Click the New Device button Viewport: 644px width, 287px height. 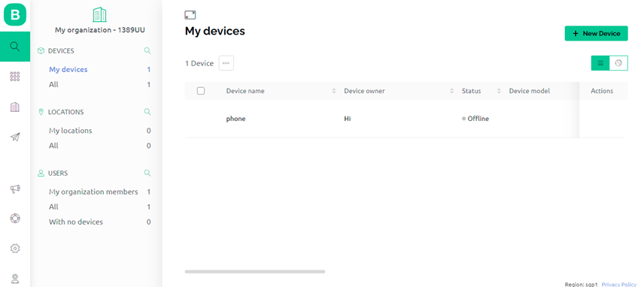pos(597,34)
